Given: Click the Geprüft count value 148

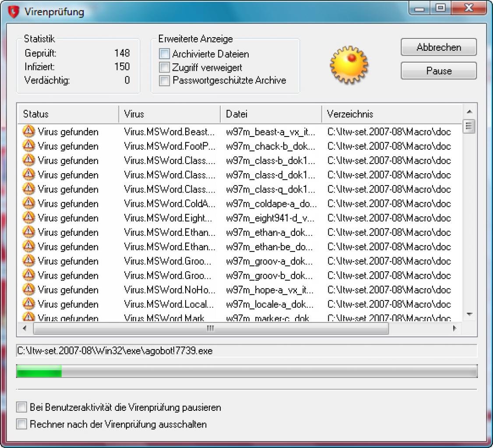Looking at the screenshot, I should 122,53.
